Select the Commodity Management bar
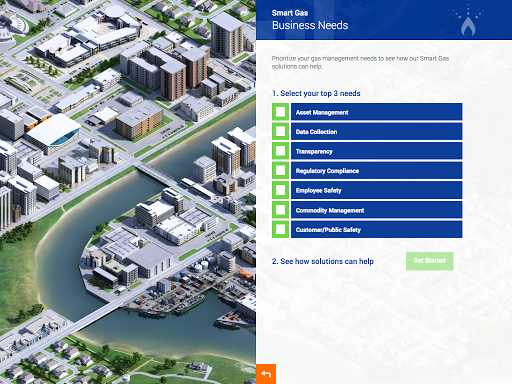This screenshot has height=384, width=512. click(x=377, y=210)
